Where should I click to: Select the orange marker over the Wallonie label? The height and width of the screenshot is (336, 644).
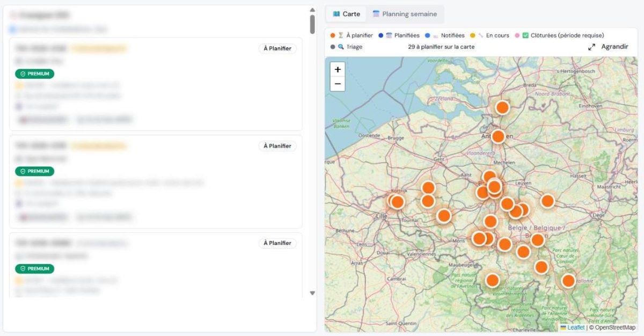tap(568, 280)
